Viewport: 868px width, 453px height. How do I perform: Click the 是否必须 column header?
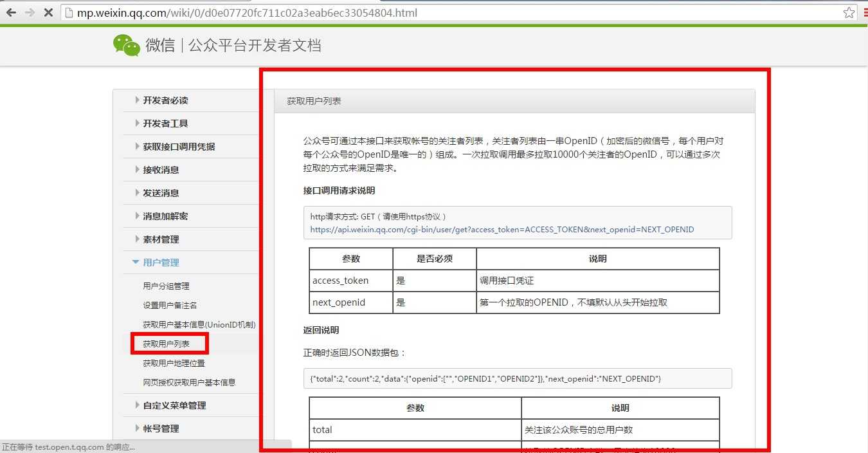[x=435, y=259]
